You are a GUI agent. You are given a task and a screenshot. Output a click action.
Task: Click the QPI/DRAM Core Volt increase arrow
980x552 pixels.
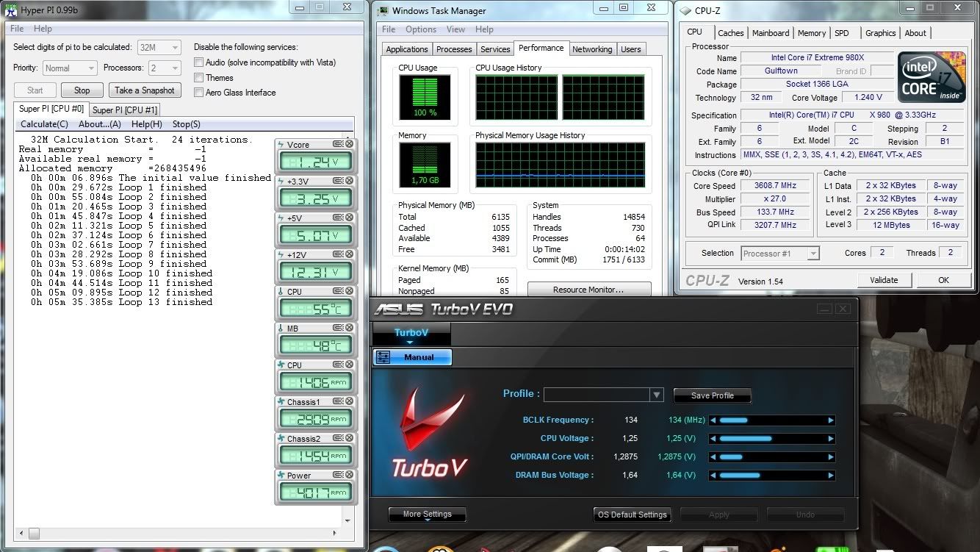(x=831, y=457)
